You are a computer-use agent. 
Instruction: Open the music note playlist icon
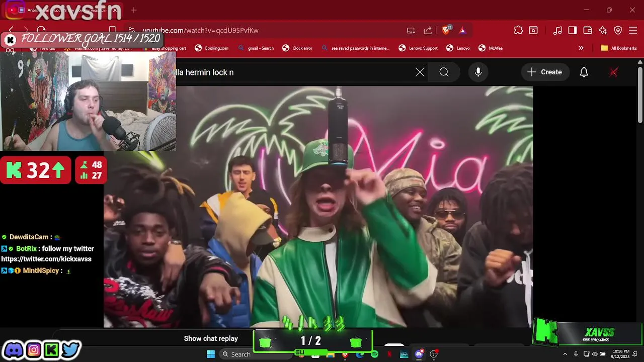coord(557,30)
